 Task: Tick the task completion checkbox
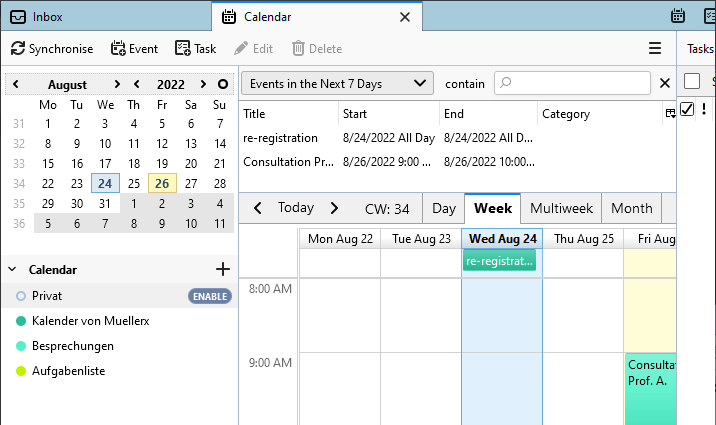click(x=687, y=110)
